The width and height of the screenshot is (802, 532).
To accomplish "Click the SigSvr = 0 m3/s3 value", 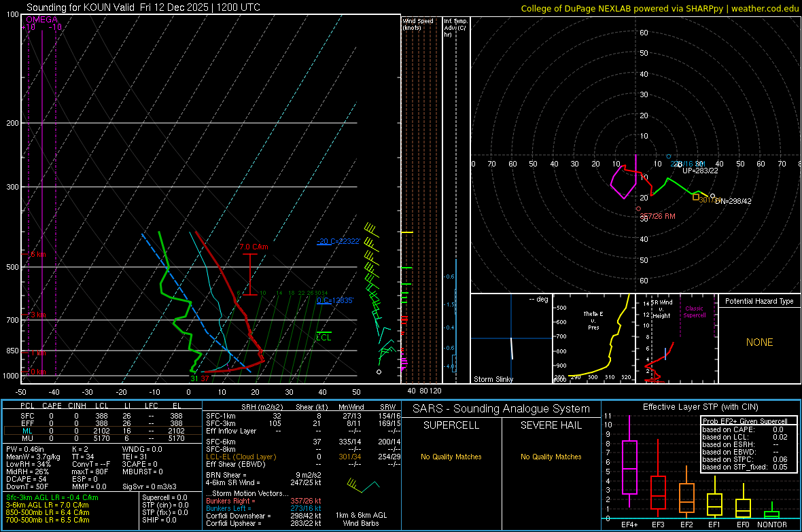I will 150,487.
